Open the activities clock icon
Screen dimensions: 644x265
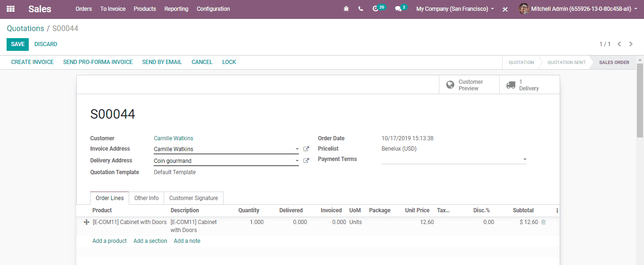(x=376, y=9)
